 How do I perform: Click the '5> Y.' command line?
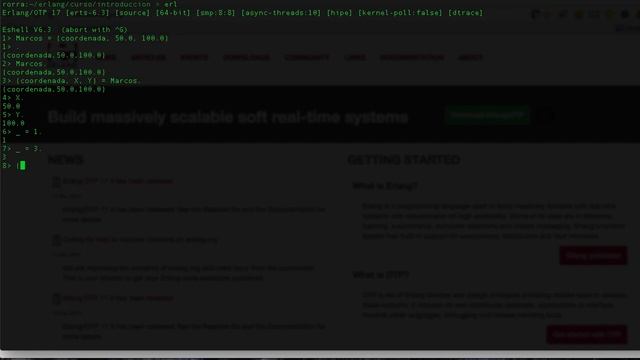coord(13,115)
